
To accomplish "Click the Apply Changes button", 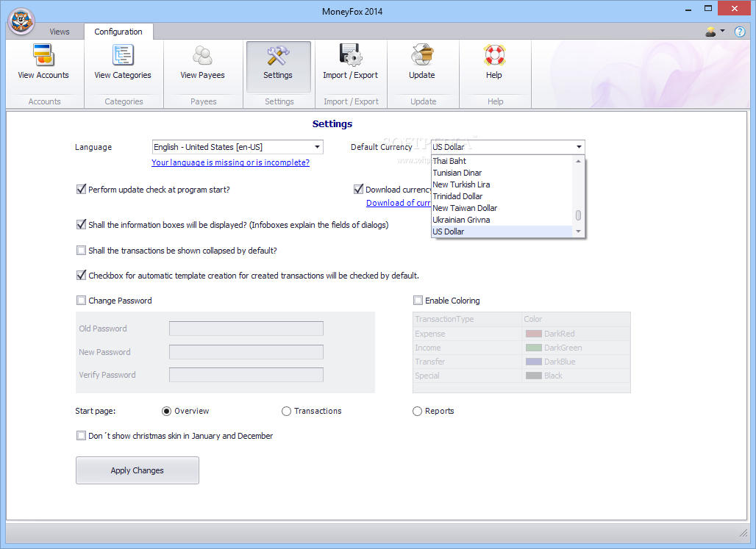I will pyautogui.click(x=138, y=470).
